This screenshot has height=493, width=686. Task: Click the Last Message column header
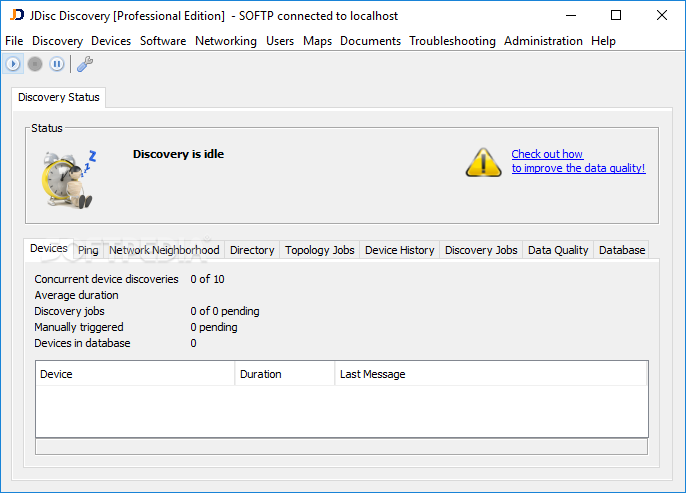[x=491, y=374]
